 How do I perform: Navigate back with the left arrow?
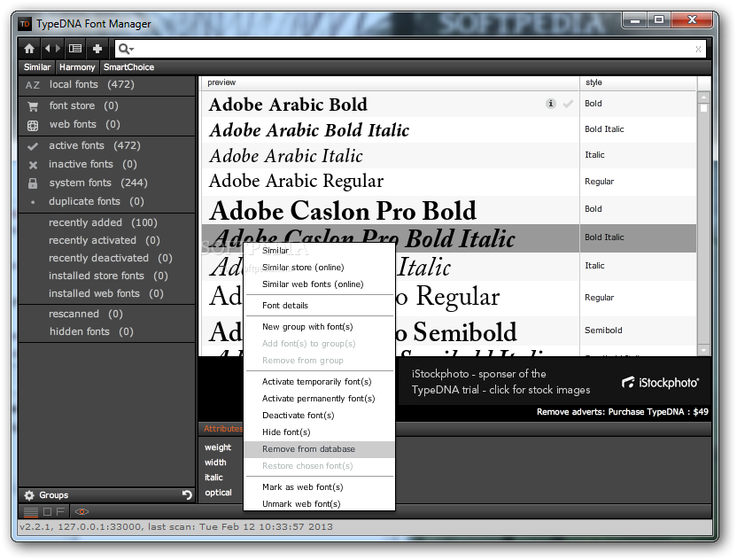pos(47,49)
